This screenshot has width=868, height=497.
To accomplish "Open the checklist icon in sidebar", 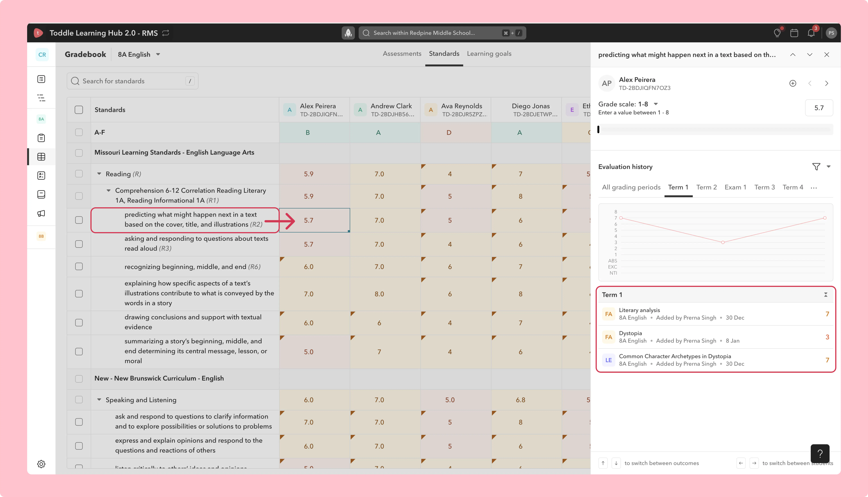I will pyautogui.click(x=41, y=176).
